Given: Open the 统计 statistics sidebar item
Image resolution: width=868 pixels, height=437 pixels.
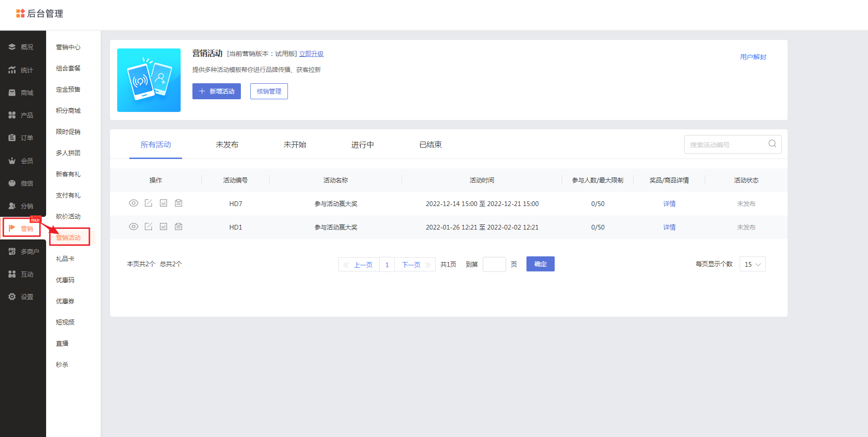Looking at the screenshot, I should coord(22,70).
